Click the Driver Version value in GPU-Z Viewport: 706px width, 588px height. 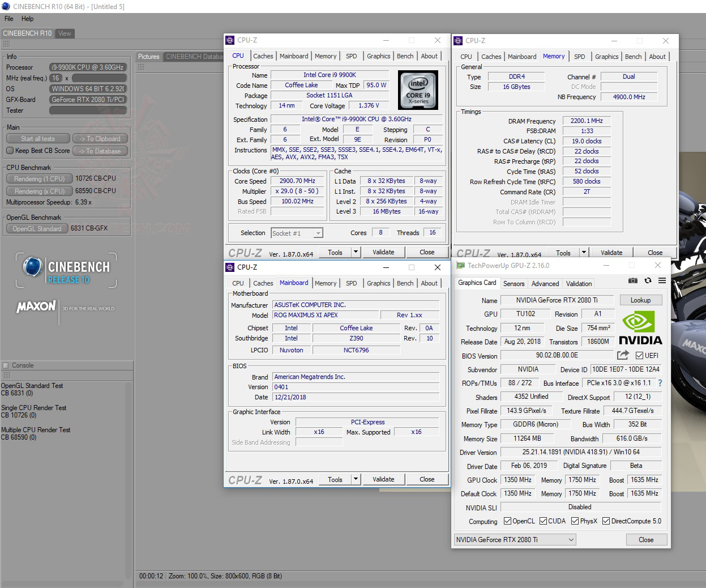click(581, 452)
